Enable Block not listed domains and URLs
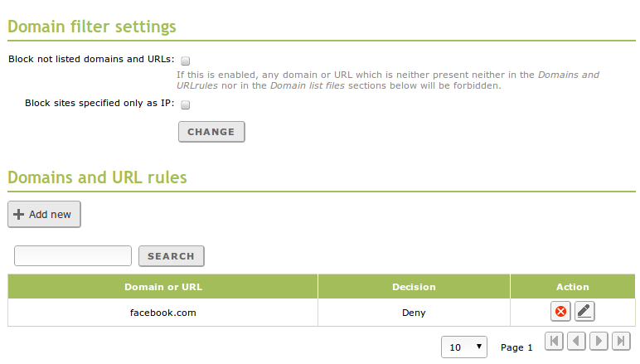Viewport: 640px width, 364px height. (x=186, y=61)
